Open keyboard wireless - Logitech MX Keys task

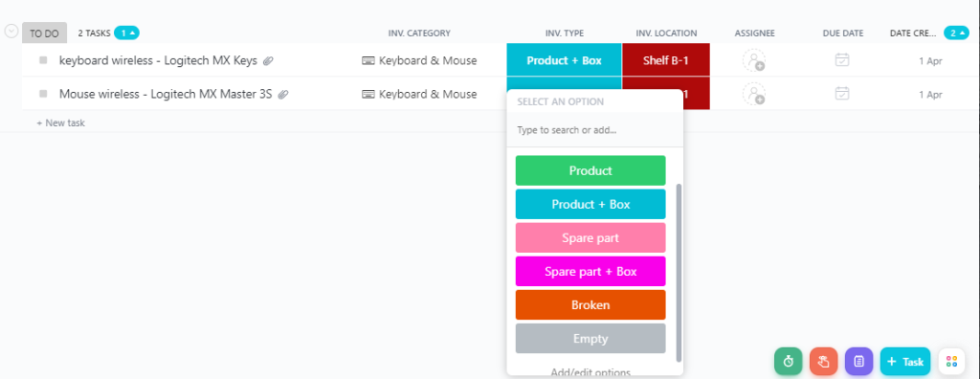tap(158, 60)
